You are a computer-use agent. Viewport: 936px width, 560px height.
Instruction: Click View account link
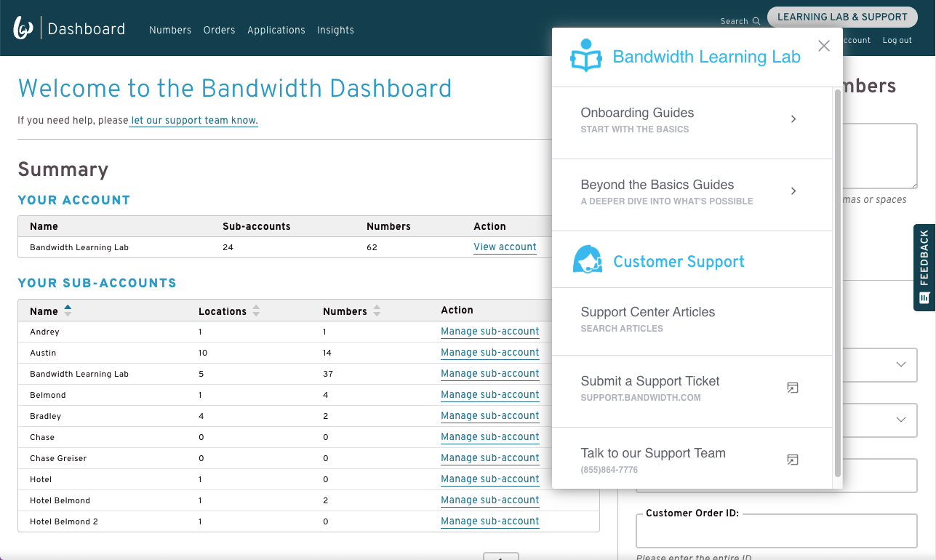[x=505, y=247]
